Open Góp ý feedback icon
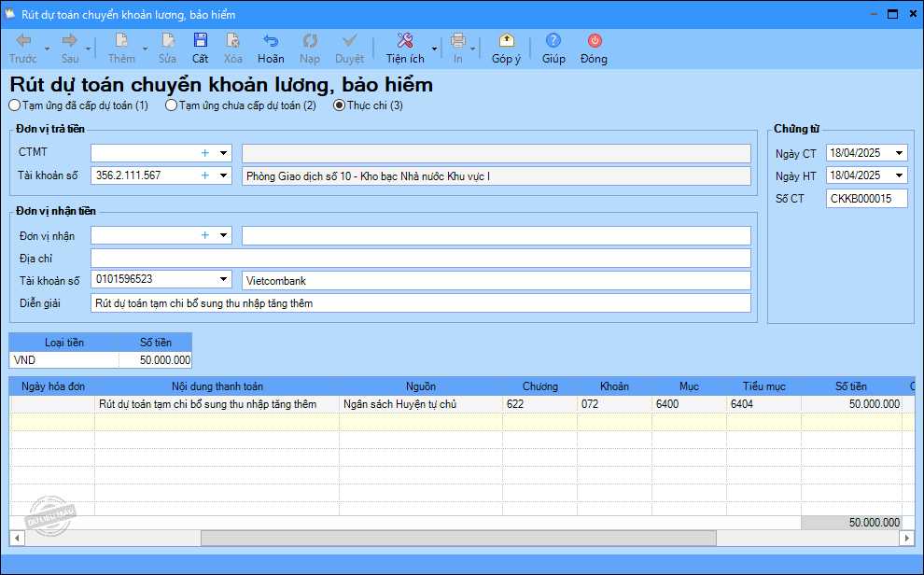This screenshot has height=575, width=924. click(x=506, y=41)
